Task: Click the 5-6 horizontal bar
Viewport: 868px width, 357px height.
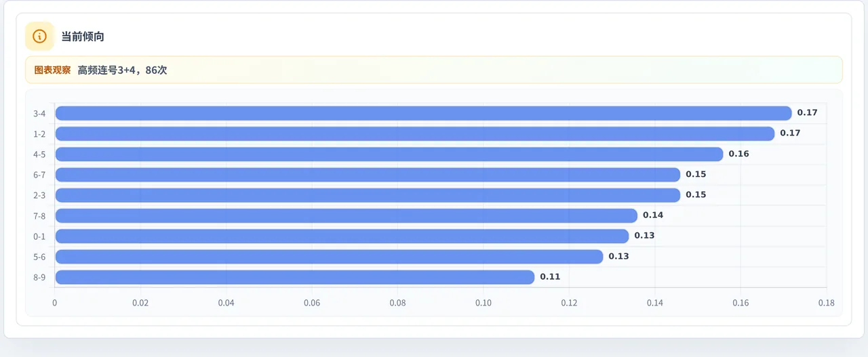Action: pos(329,257)
